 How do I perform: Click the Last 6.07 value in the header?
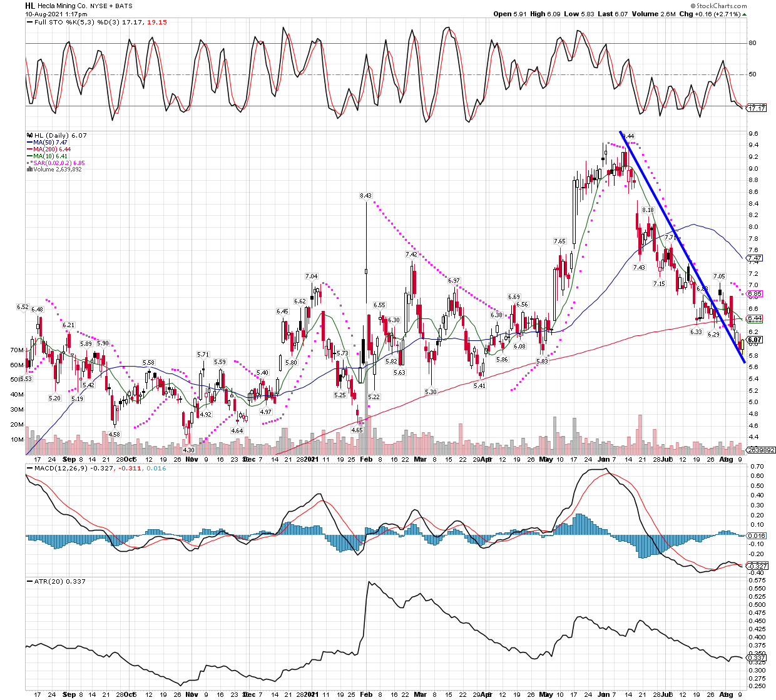tap(613, 14)
